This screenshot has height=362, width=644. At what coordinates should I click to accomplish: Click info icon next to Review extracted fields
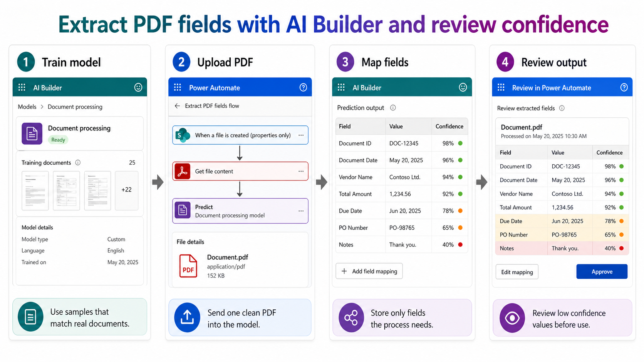[562, 108]
